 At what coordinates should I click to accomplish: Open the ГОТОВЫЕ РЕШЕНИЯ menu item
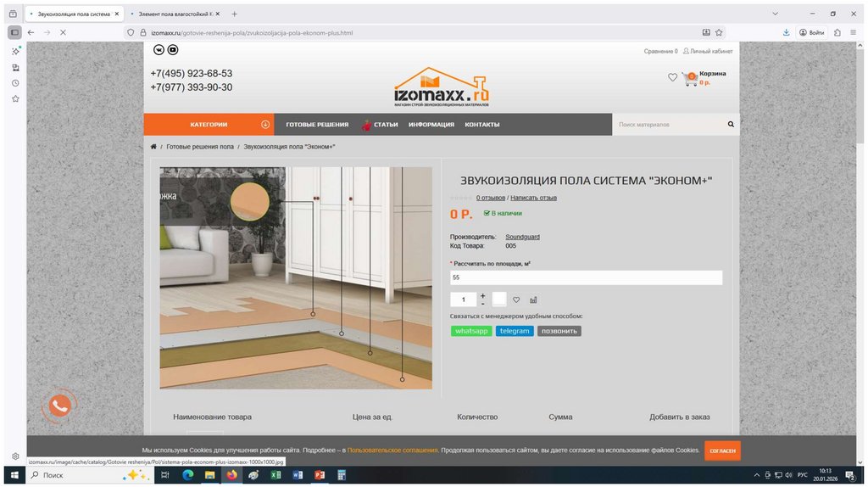point(317,125)
